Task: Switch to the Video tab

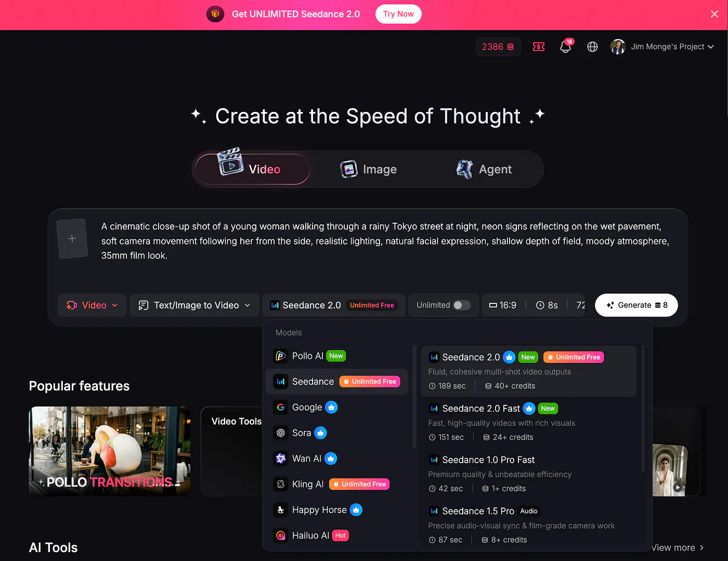Action: tap(252, 169)
